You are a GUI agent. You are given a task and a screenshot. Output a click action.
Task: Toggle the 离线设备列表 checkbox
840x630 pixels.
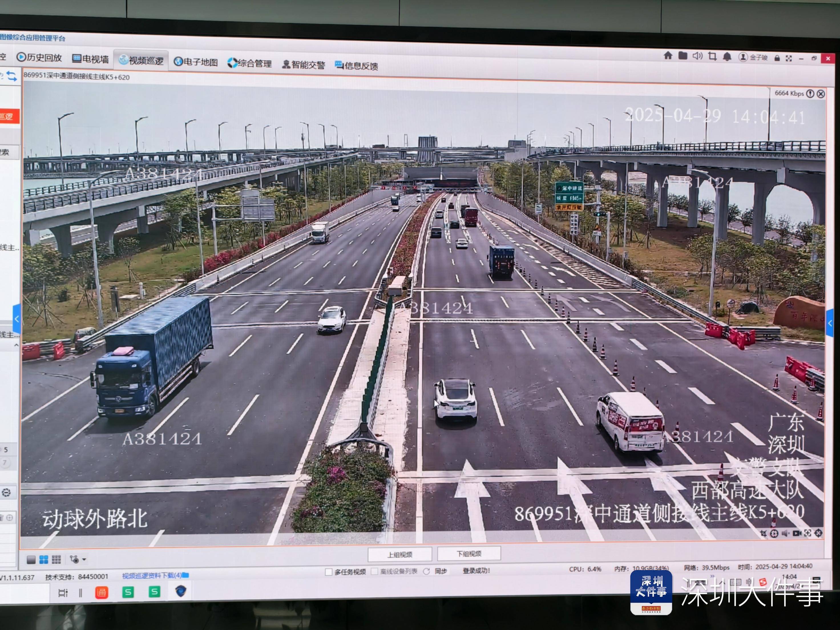coord(375,572)
